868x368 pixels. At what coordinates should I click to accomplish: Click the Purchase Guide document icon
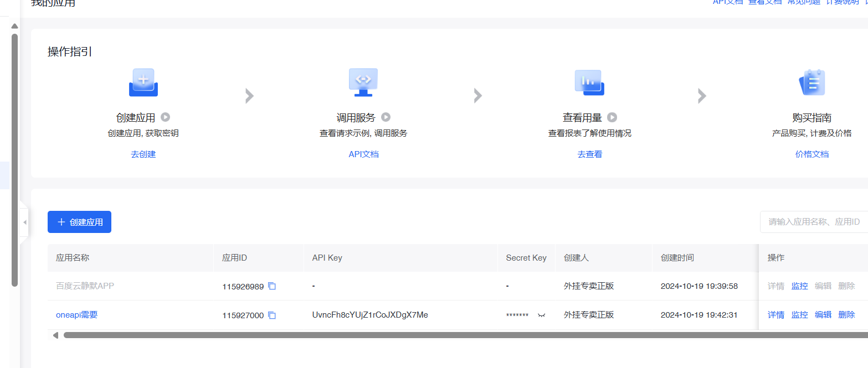pyautogui.click(x=812, y=82)
